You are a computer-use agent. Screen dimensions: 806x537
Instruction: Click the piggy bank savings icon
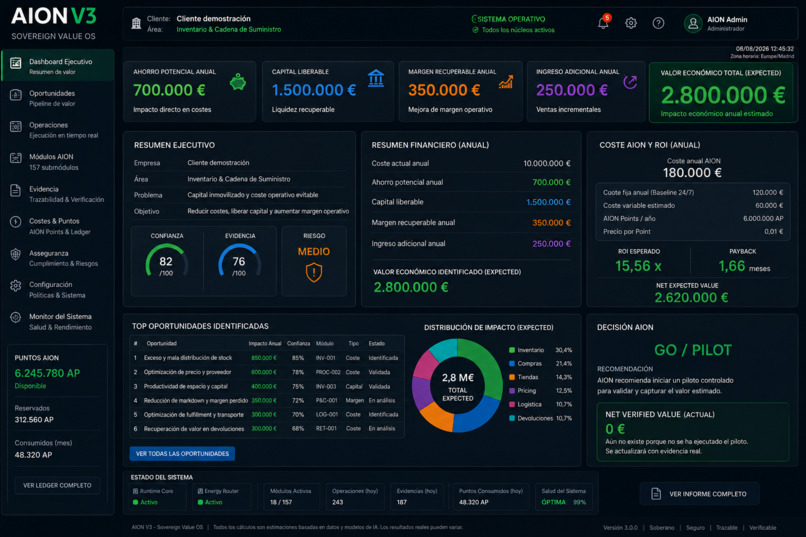point(237,82)
